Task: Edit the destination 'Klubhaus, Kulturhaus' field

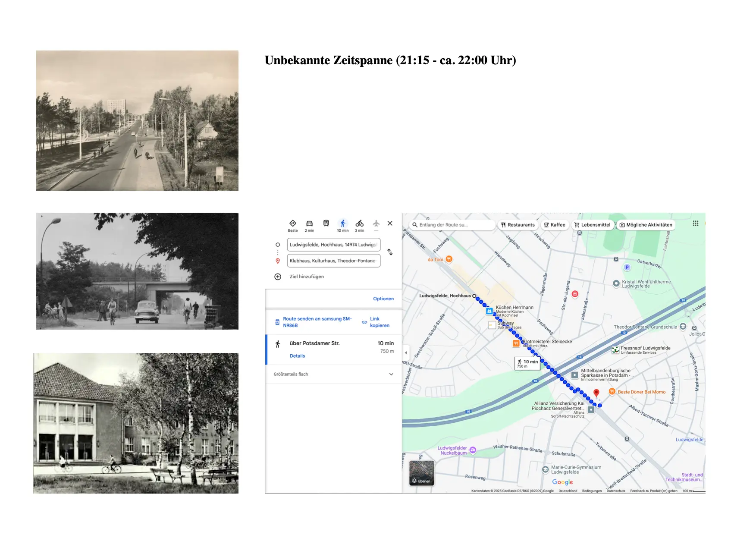Action: pos(334,261)
